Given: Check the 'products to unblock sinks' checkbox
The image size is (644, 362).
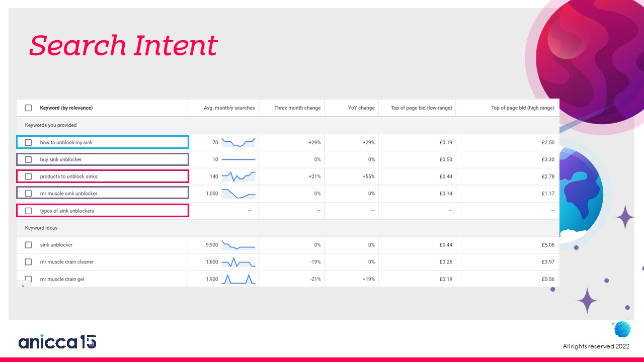Looking at the screenshot, I should tap(28, 176).
